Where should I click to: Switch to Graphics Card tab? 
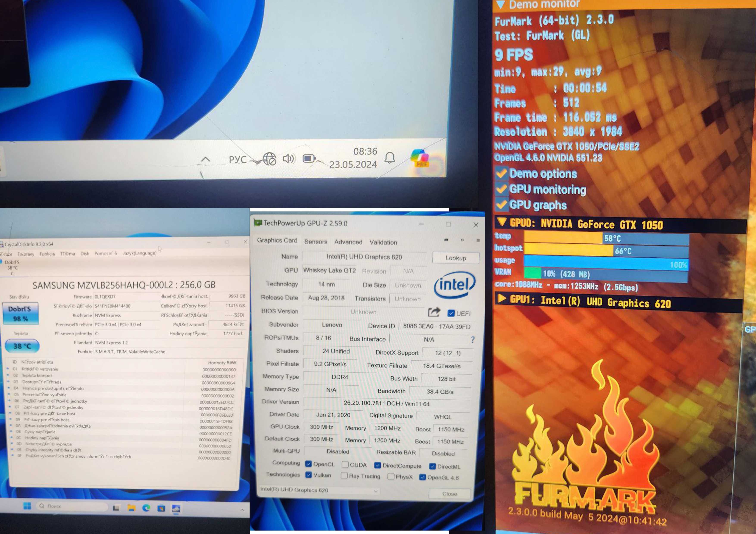277,240
